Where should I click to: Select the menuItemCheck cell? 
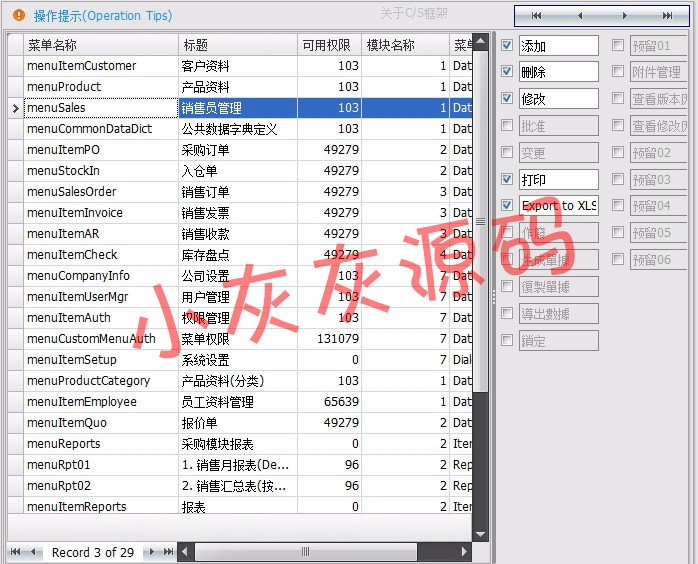[x=101, y=255]
